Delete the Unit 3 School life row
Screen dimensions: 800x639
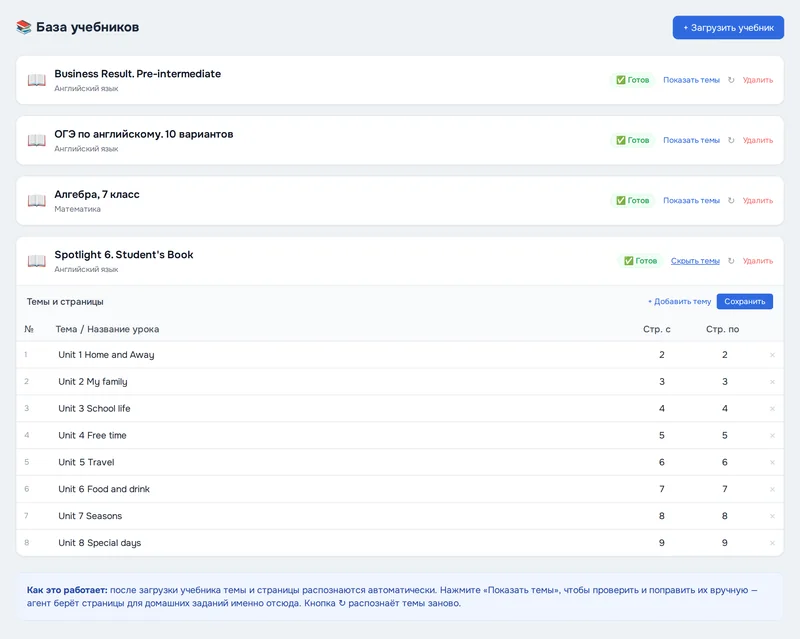[x=772, y=409]
